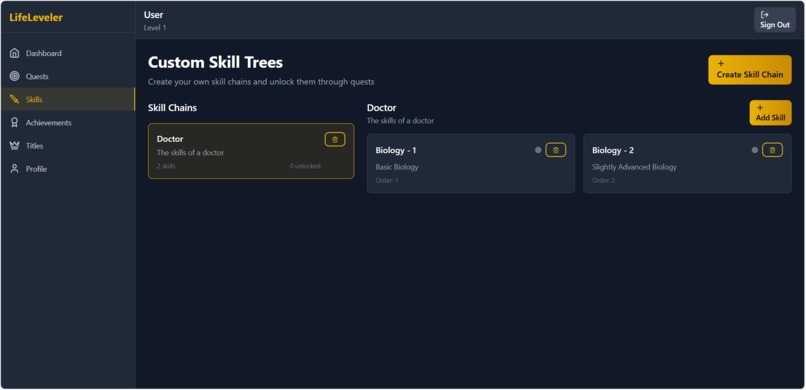Click the Level 1 label
This screenshot has height=390, width=806.
click(155, 28)
